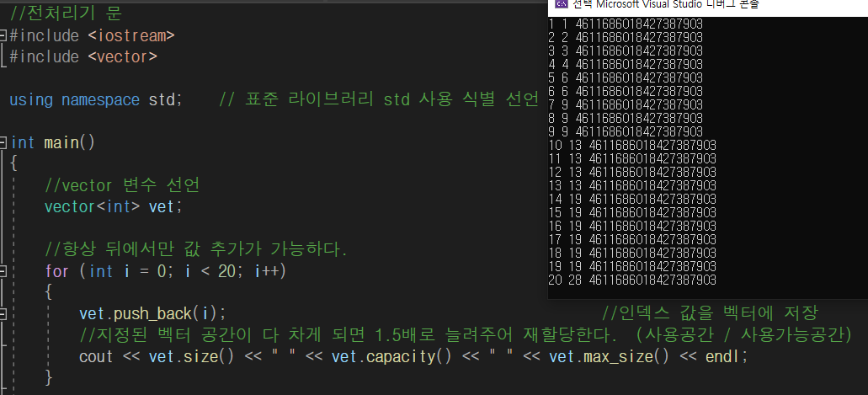Click the Microsoft Visual Studio debug console title

(666, 4)
